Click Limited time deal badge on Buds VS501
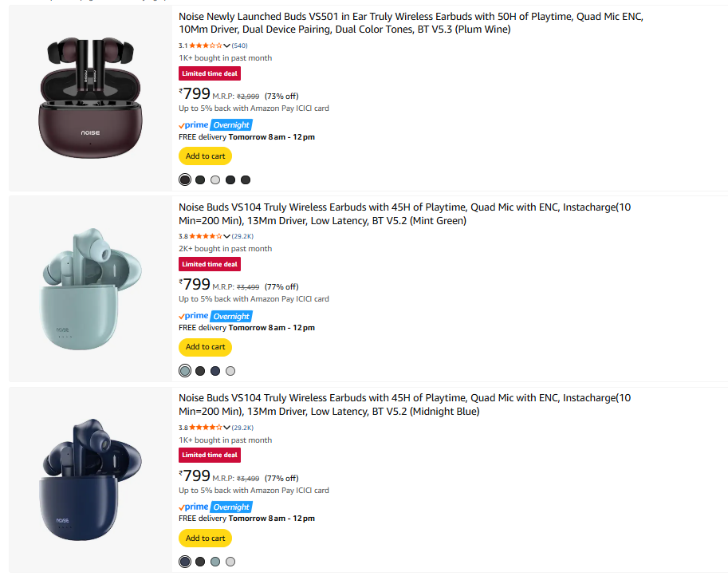Screen dimensions: 728x576 click(x=209, y=73)
